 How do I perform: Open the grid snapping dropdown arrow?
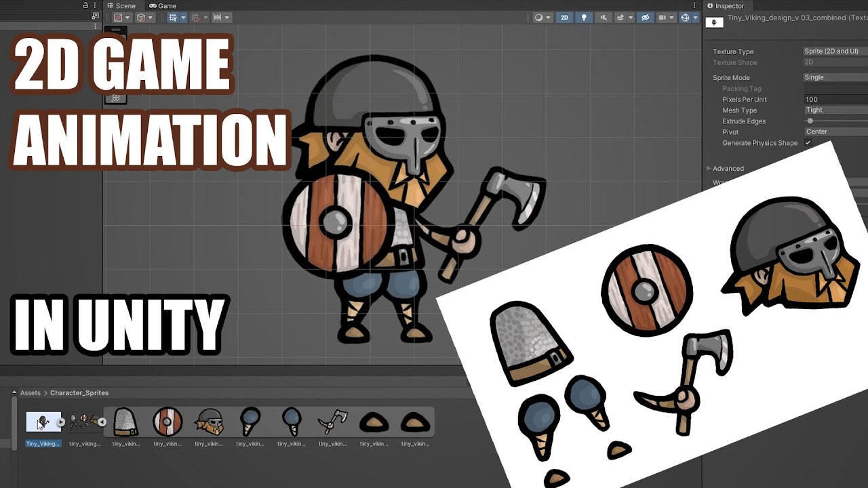pos(183,18)
